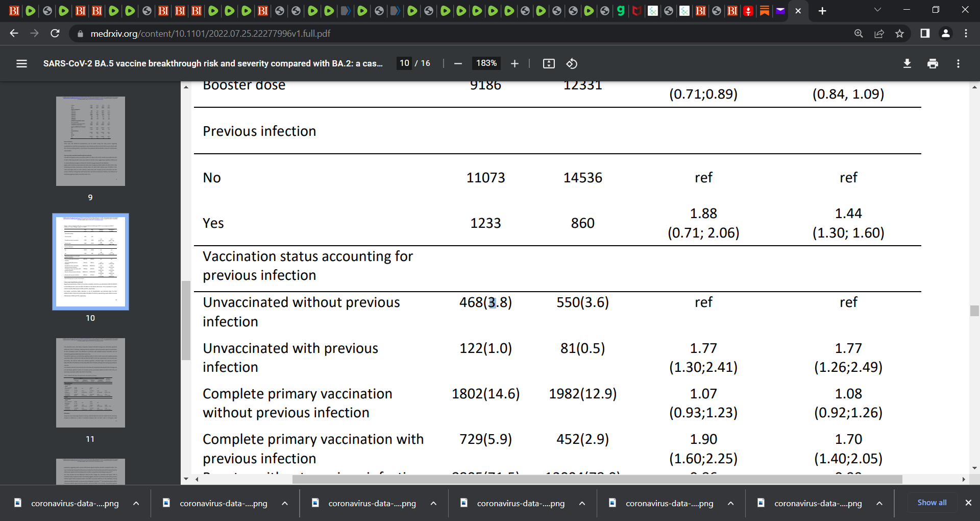The width and height of the screenshot is (980, 521).
Task: Print the PDF document
Action: [x=933, y=64]
